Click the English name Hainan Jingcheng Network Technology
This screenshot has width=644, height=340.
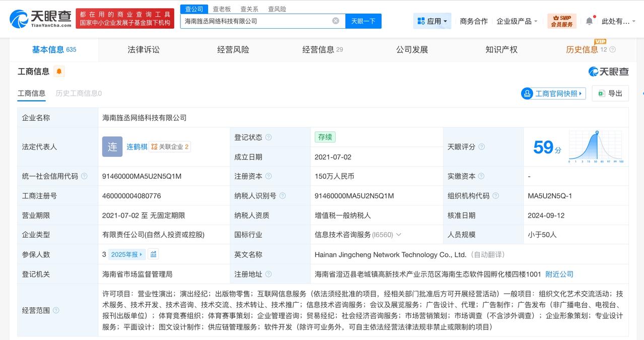click(391, 254)
